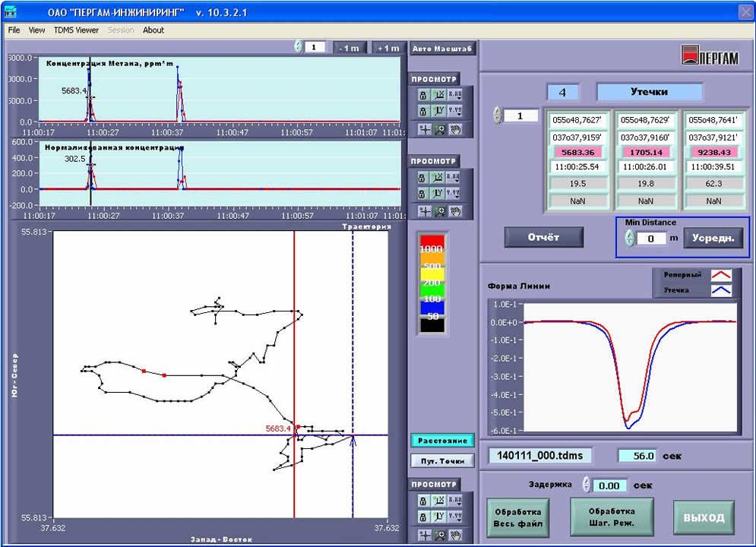
Task: Autoscale X once on trajectory map palette
Action: [x=438, y=501]
